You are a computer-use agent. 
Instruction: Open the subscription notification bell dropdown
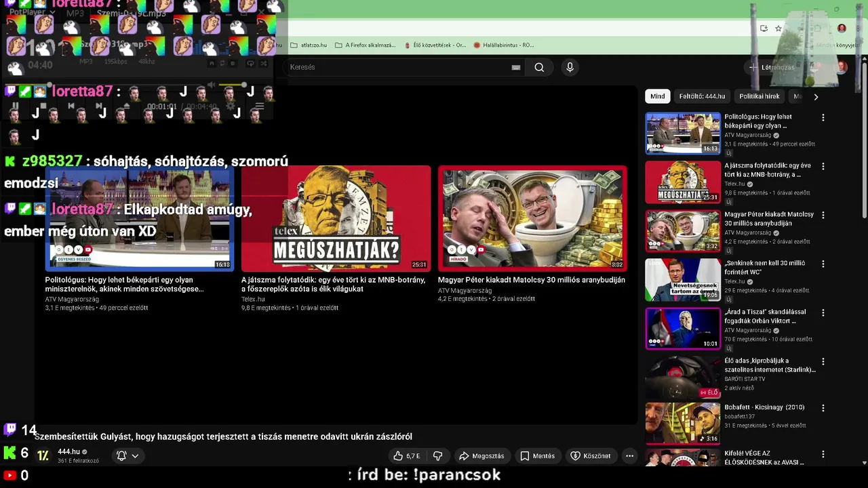point(127,456)
